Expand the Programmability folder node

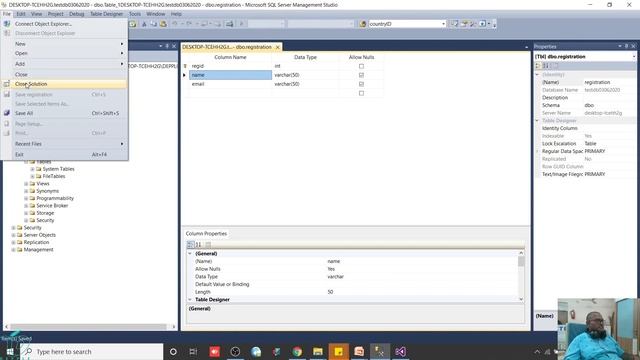(26, 198)
